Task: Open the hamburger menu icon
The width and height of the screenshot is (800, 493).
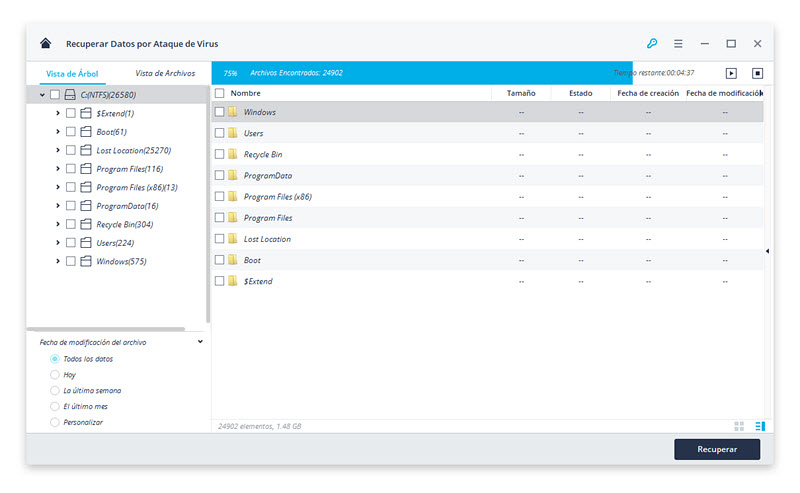Action: [x=678, y=44]
